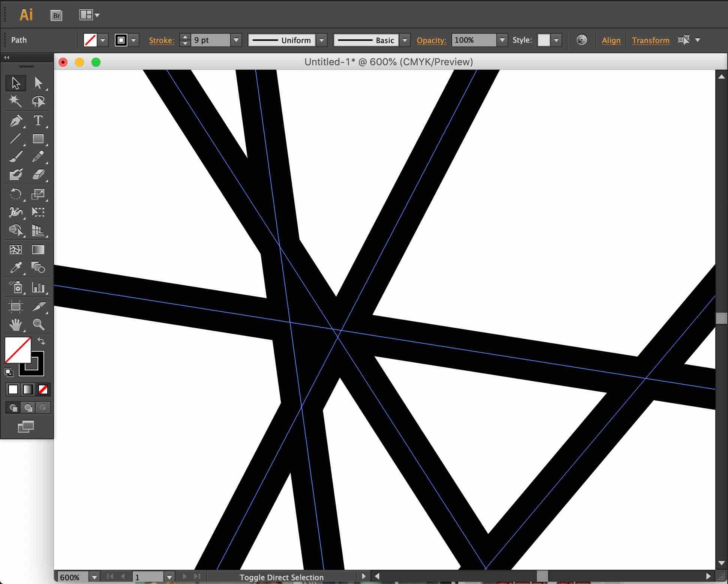Select the Type tool

coord(38,121)
